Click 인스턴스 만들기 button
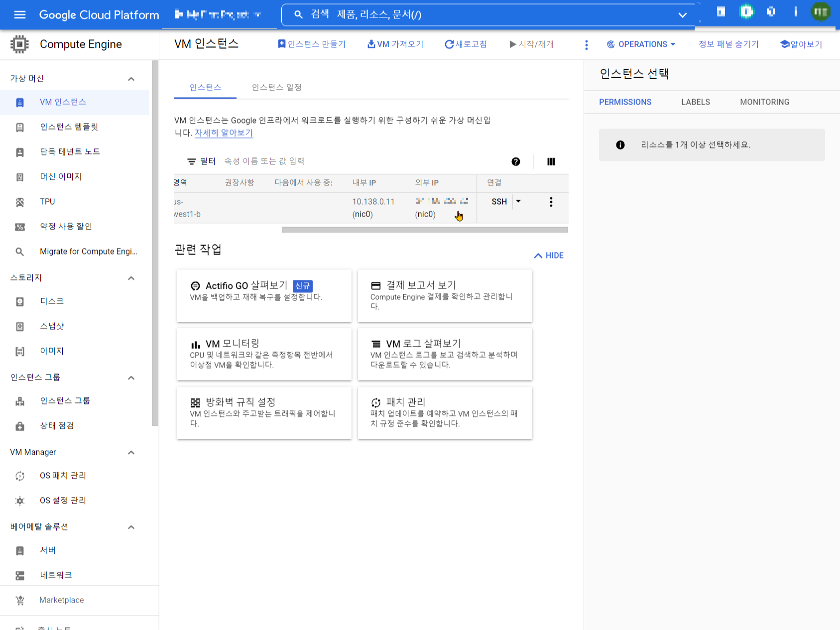The image size is (840, 630). (312, 44)
